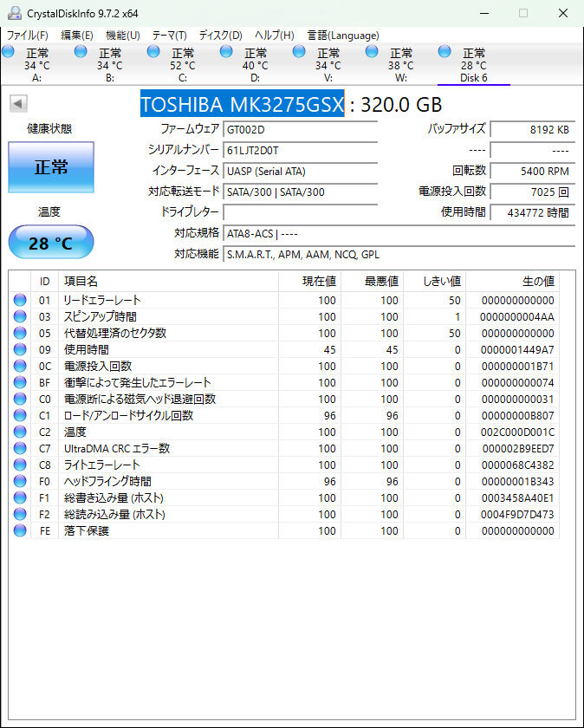This screenshot has height=728, width=584.
Task: Switch to drive D: tab at 40 °C
Action: pos(256,65)
